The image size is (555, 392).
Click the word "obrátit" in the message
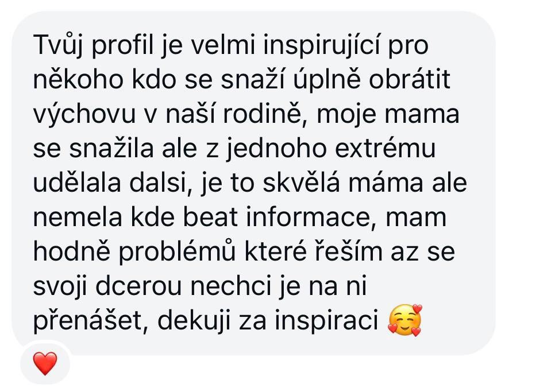[409, 79]
